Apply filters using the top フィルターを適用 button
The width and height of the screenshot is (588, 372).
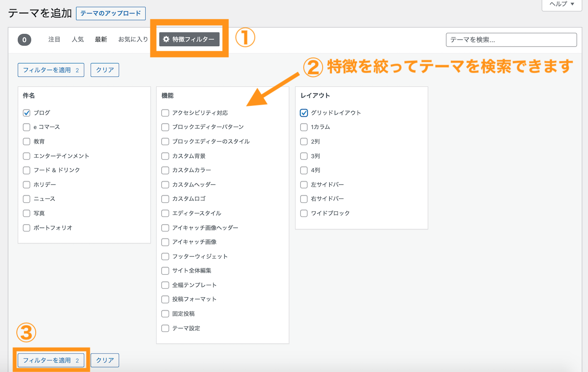[x=51, y=70]
